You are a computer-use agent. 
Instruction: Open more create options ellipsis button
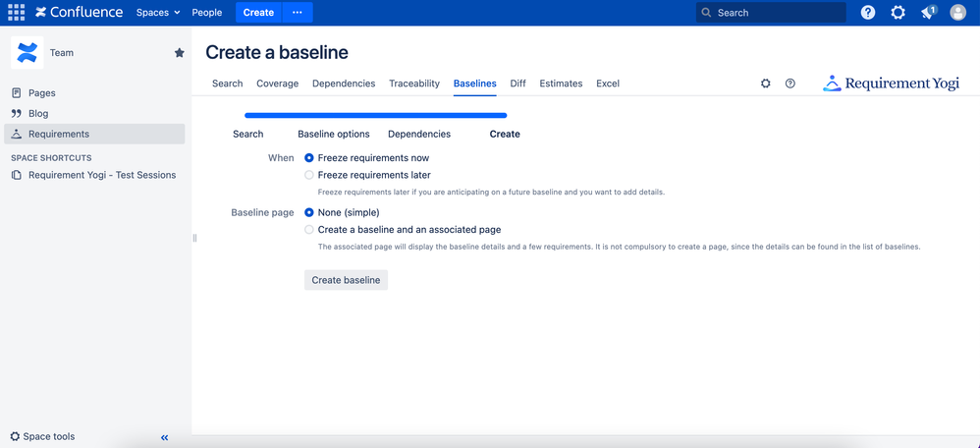click(x=298, y=13)
